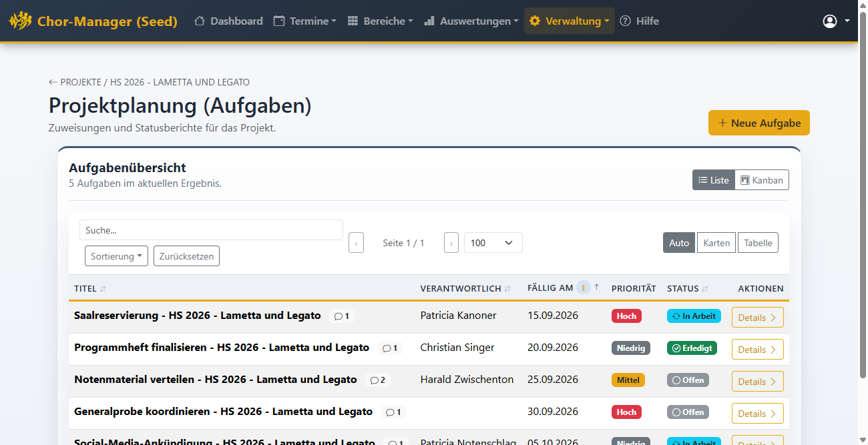Open comments bubble on Saalreservierung row
This screenshot has height=445, width=868.
tap(342, 316)
